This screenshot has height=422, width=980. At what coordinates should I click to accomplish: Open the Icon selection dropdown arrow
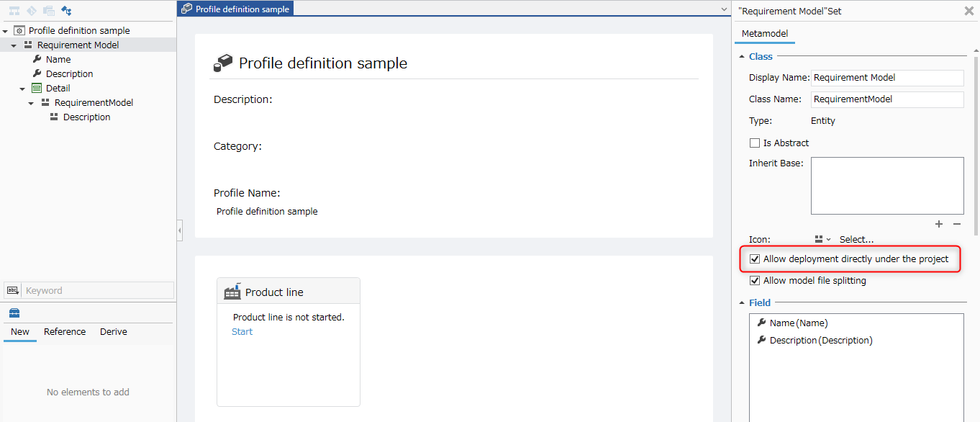pyautogui.click(x=829, y=240)
